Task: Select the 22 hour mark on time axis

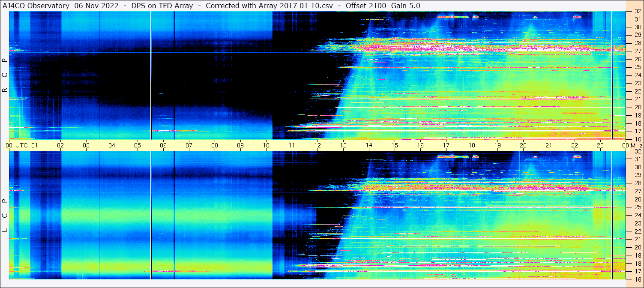Action: point(575,145)
